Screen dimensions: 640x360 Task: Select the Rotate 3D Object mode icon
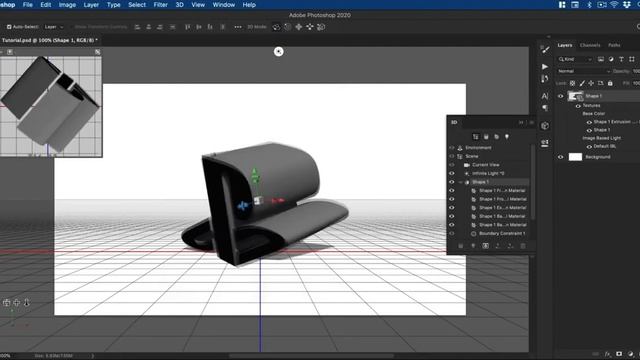tap(276, 27)
